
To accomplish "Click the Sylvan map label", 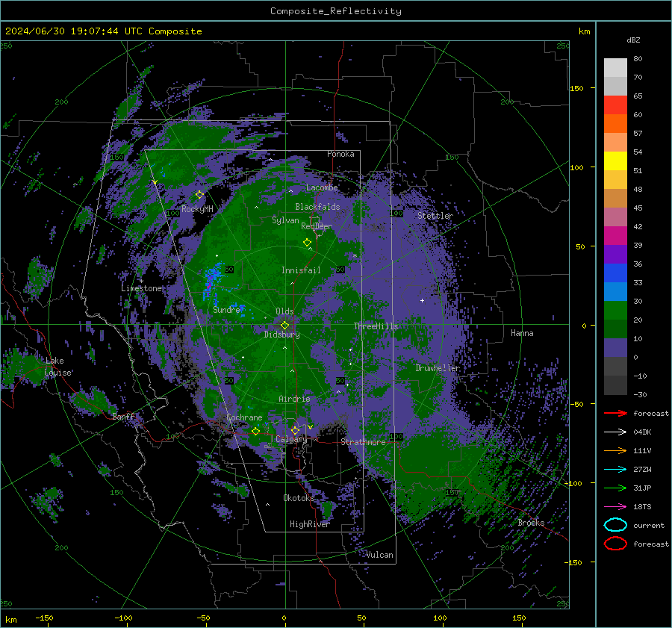I will pos(285,220).
